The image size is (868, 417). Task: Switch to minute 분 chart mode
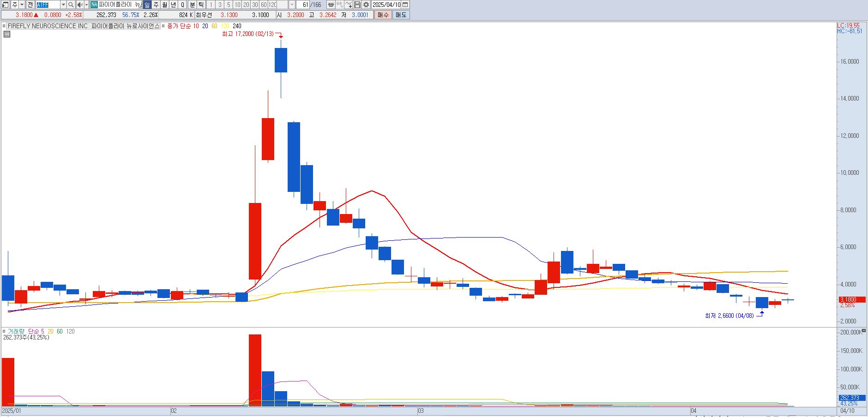[x=193, y=5]
